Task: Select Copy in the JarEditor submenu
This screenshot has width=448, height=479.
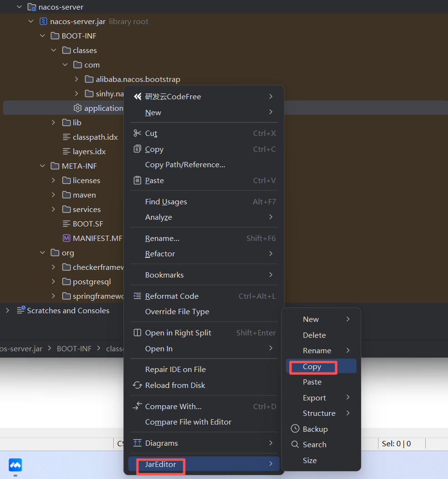Action: coord(321,366)
